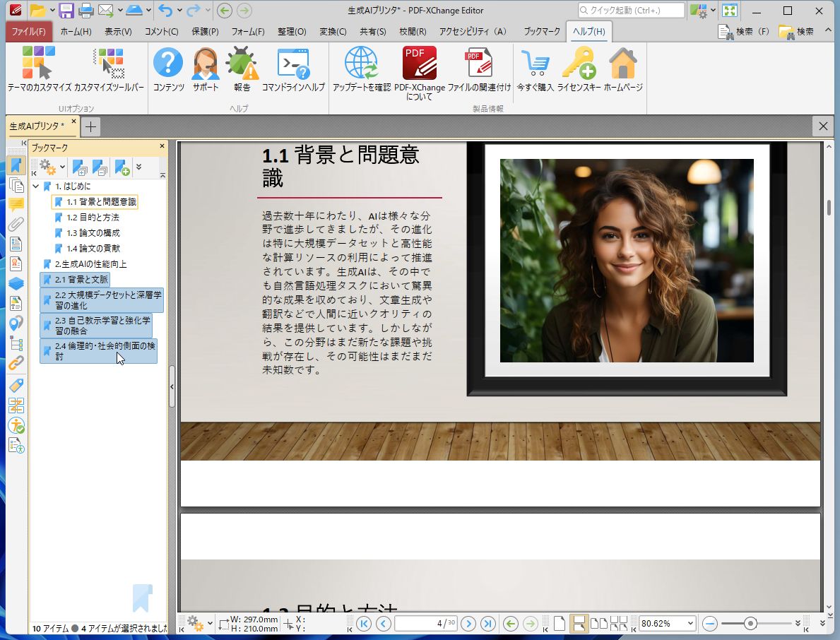Open the Signatures pane from sidebar
The image size is (840, 640).
coord(16,263)
